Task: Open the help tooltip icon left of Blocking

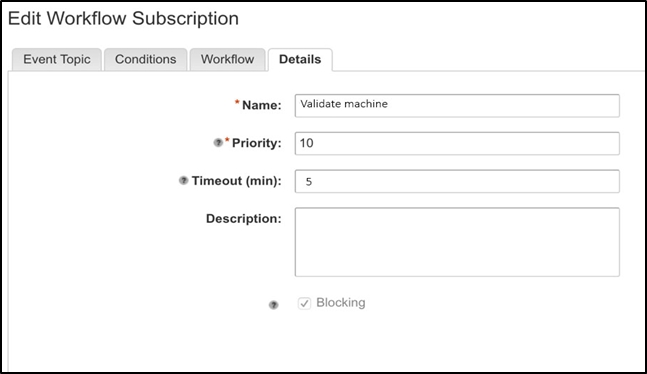Action: tap(274, 305)
